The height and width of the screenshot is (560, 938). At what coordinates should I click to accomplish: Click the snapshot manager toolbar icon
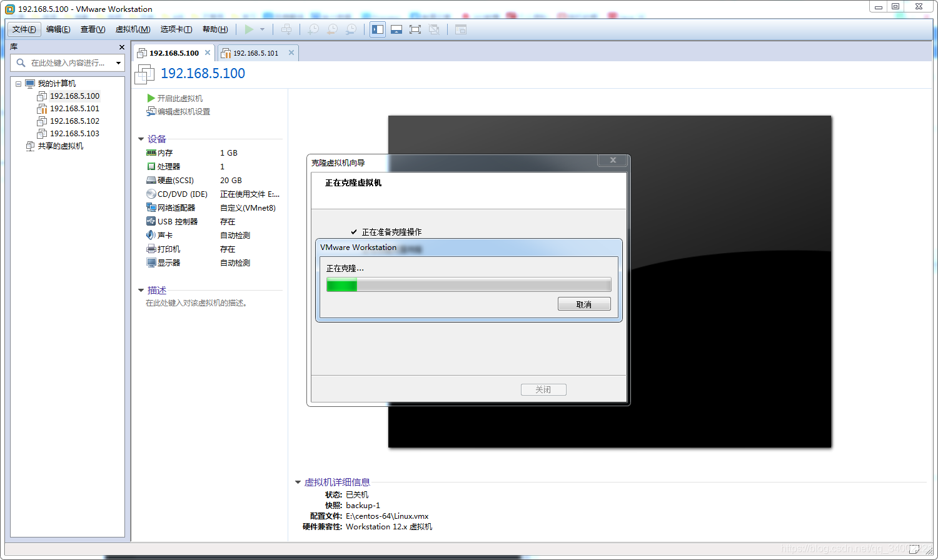[351, 29]
